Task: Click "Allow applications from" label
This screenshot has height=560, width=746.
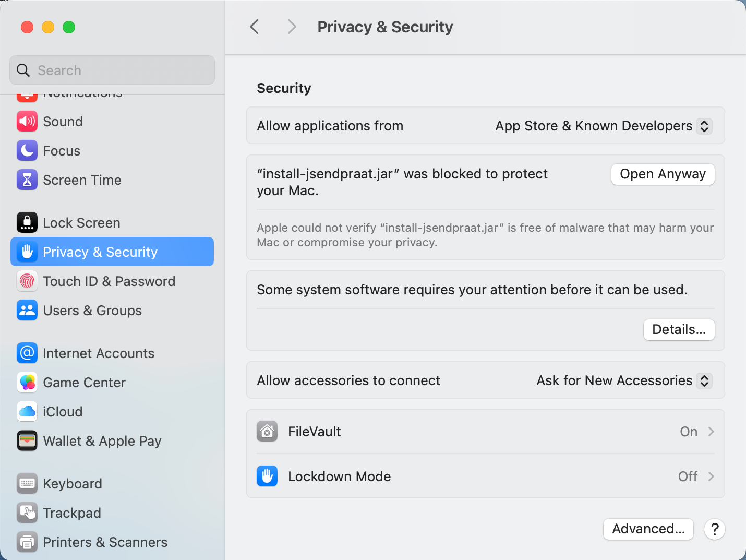Action: [x=330, y=126]
